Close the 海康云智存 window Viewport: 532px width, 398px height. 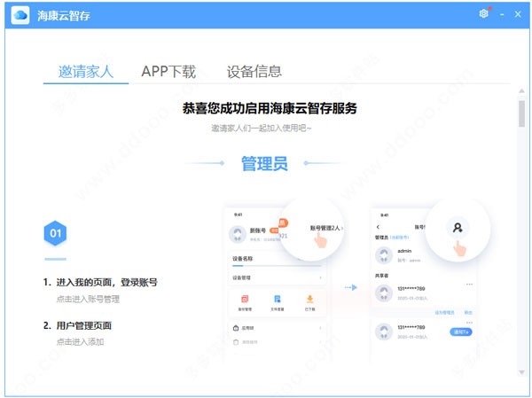pos(518,14)
